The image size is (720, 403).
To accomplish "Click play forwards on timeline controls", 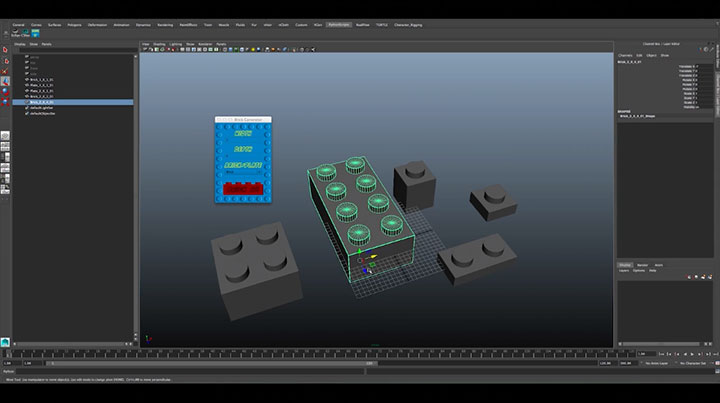I will pos(692,354).
